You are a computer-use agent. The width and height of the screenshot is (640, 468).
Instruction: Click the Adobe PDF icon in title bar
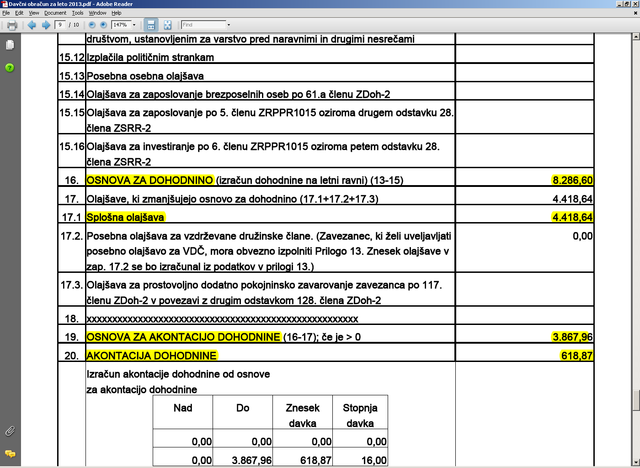(x=4, y=4)
